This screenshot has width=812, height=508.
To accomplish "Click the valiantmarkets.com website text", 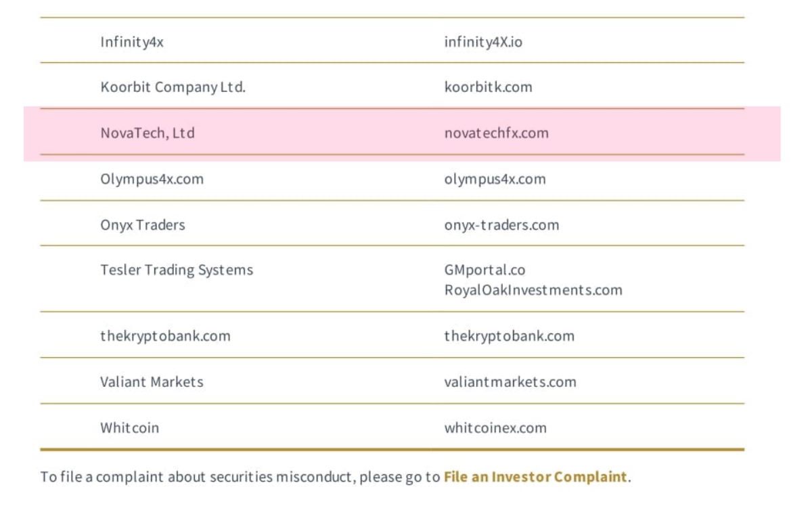I will click(x=510, y=382).
